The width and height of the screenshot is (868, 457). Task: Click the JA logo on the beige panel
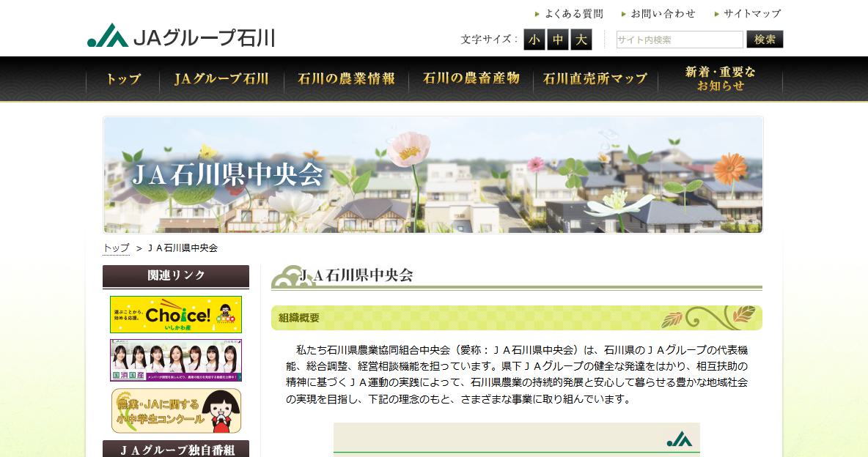680,439
